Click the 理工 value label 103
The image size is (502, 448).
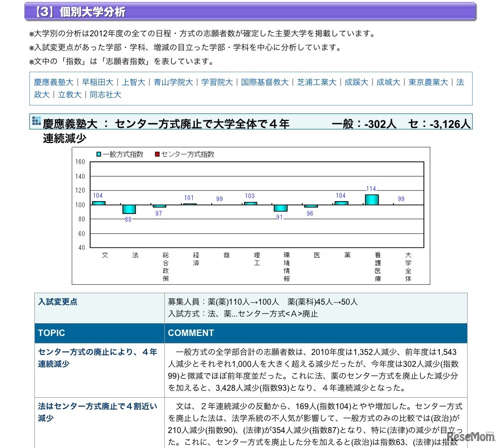250,196
